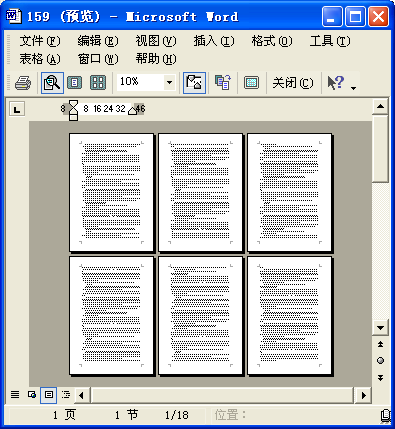Open the 格式(O) menu

(272, 41)
